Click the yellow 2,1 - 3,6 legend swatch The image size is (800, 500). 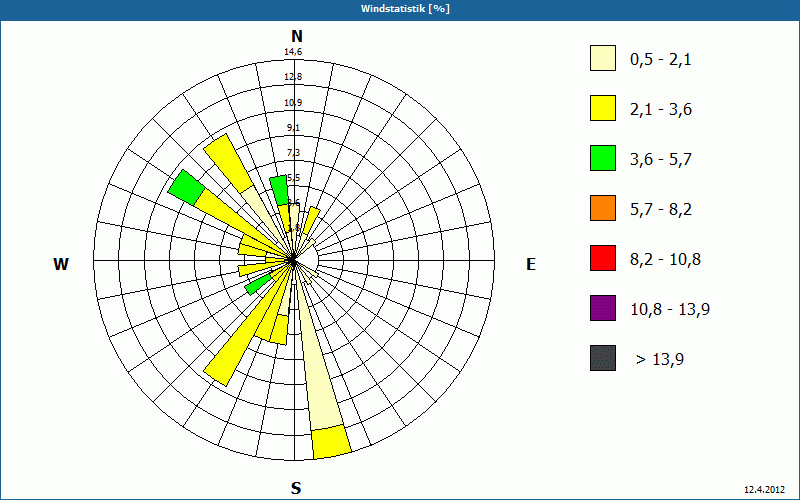[603, 108]
